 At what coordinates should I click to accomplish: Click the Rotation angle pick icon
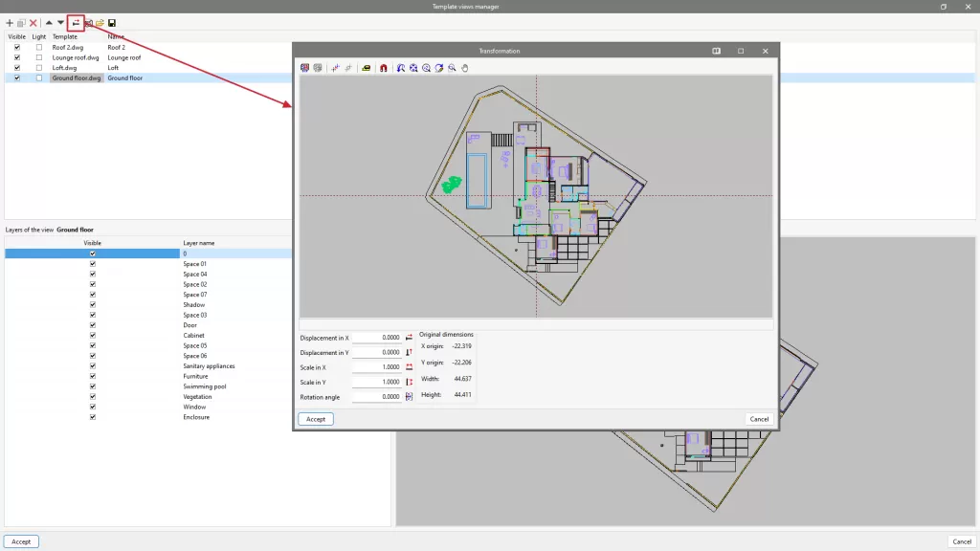click(409, 397)
